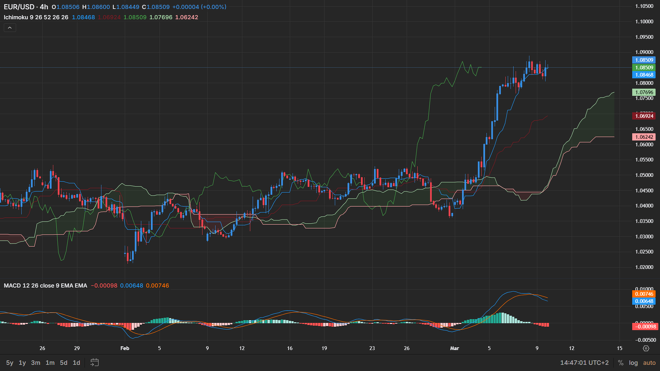Click the red -0.00098 histogram axis label
Viewport: 660px width, 371px height.
[644, 326]
